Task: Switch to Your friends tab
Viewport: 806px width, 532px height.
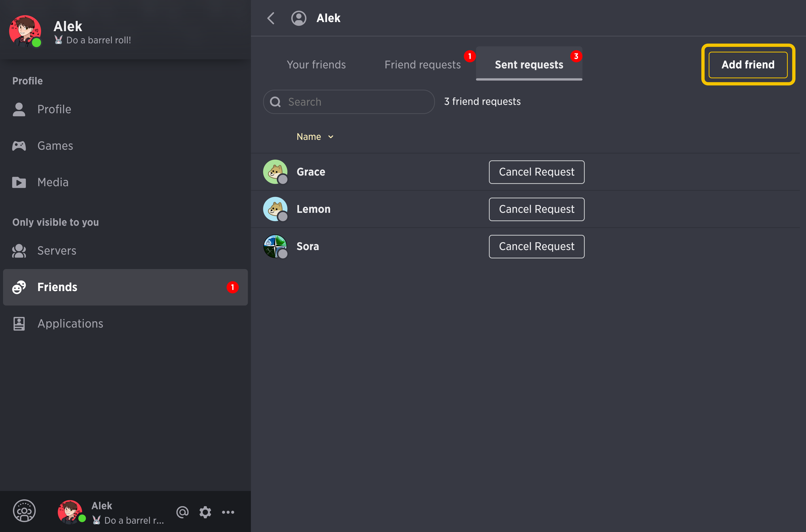Action: [316, 64]
